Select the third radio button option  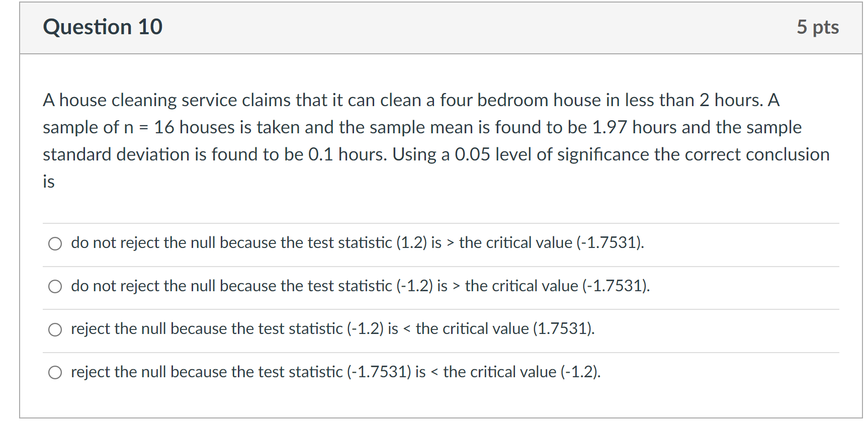(55, 329)
